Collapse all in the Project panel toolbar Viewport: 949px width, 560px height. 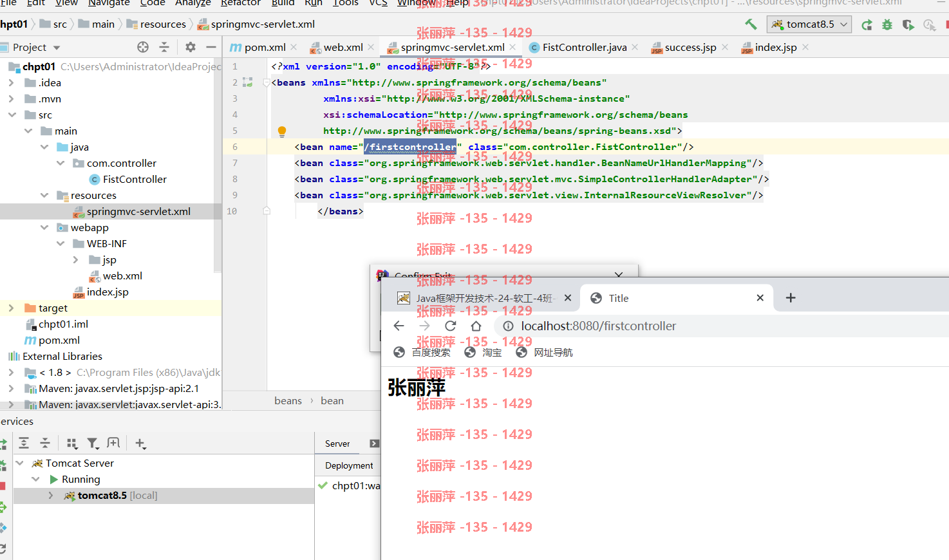[x=164, y=47]
